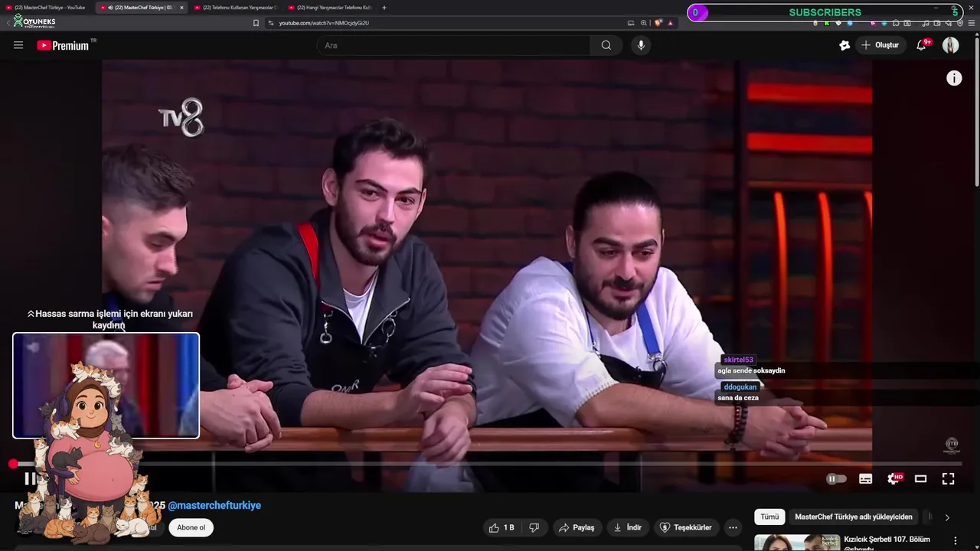Show next chips with right arrow
Screen dimensions: 980x551
pos(947,517)
